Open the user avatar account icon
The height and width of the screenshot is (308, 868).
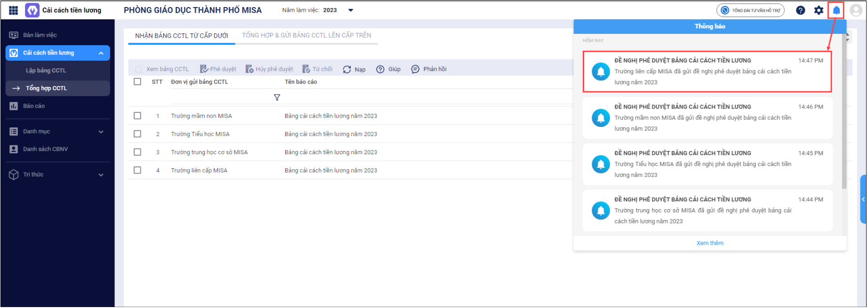(856, 10)
